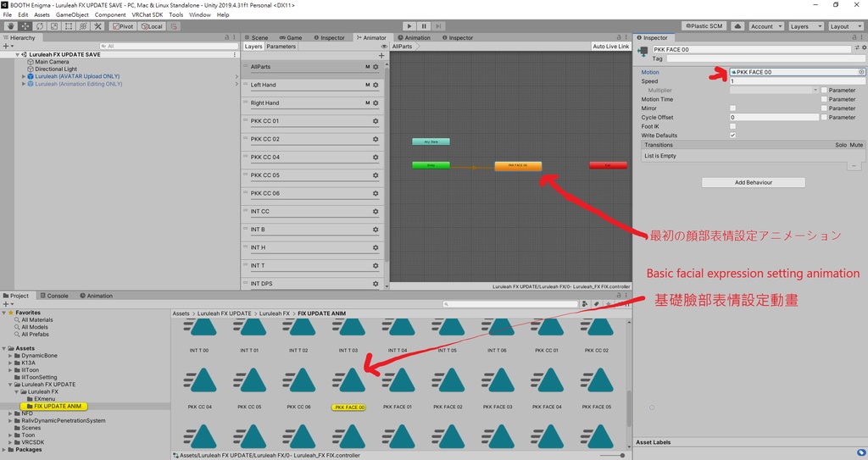Expand the DynamicBone folder

[10, 356]
